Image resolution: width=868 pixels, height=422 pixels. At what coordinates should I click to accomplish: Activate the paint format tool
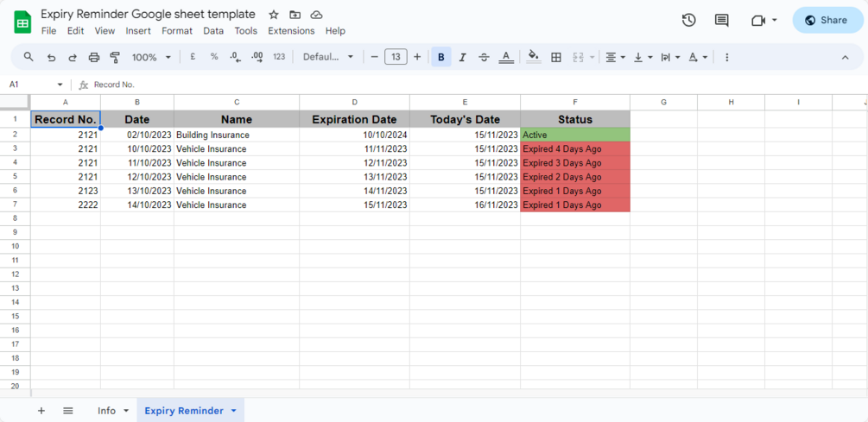coord(115,57)
